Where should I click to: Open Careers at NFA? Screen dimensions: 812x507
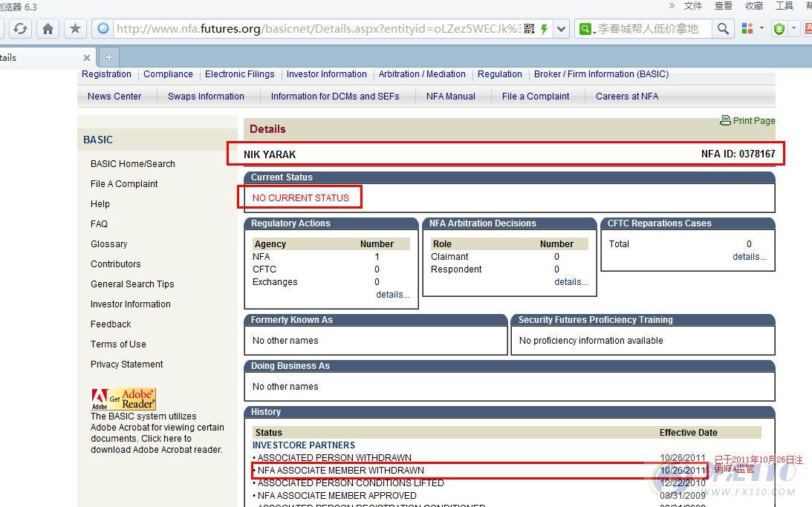627,97
